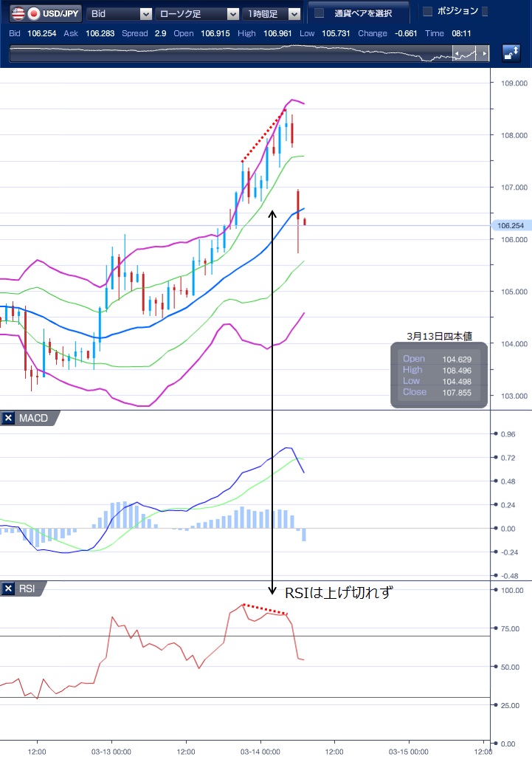Click the chart expand icon at top right
The height and width of the screenshot is (762, 532).
point(511,53)
